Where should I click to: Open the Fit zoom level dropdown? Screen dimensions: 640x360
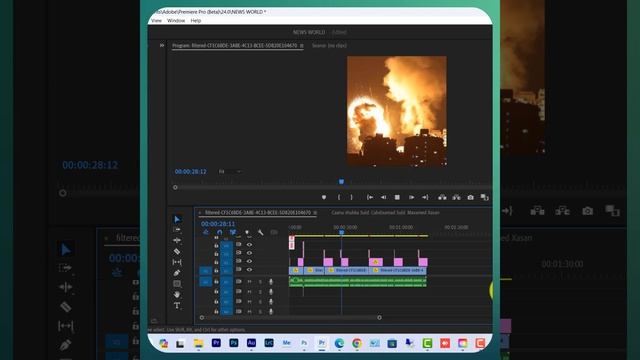point(231,171)
